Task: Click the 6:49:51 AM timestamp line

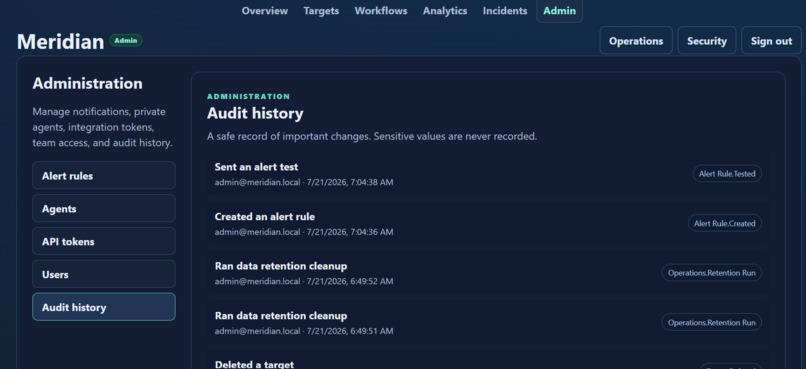Action: coord(304,331)
